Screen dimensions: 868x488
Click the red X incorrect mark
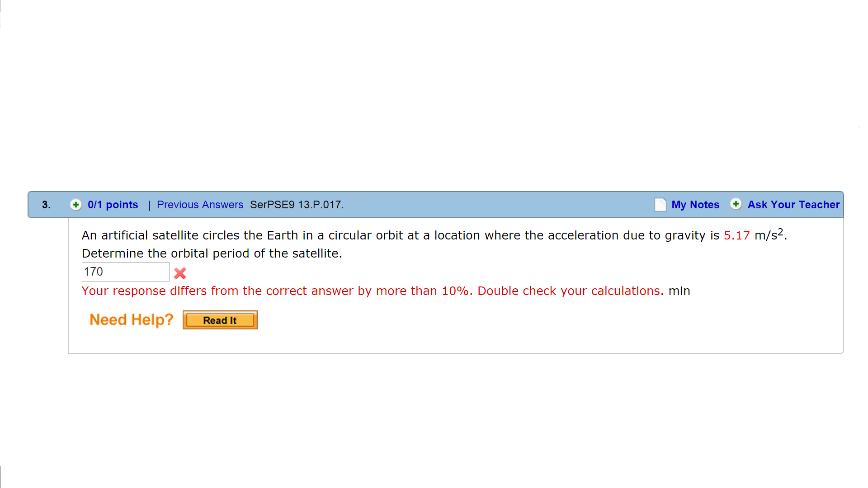[180, 273]
